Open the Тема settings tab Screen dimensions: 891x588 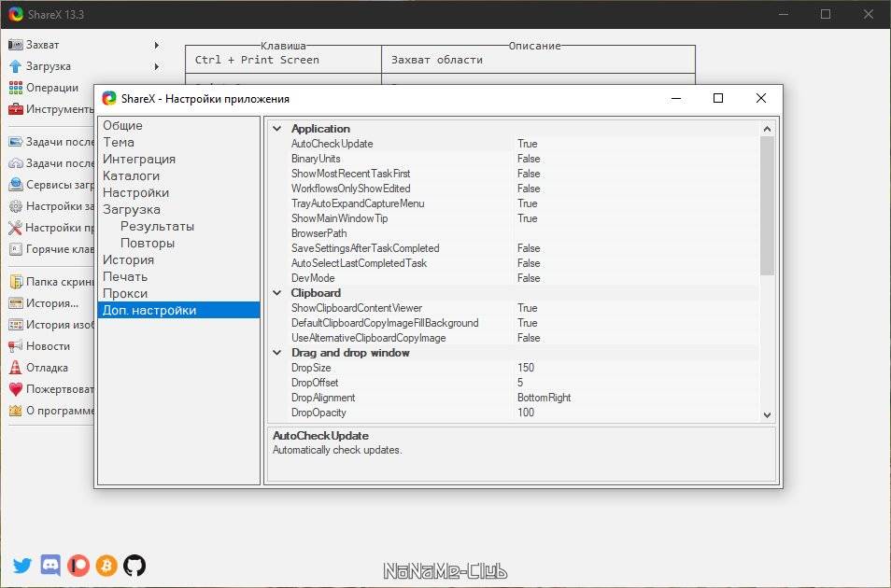click(179, 143)
